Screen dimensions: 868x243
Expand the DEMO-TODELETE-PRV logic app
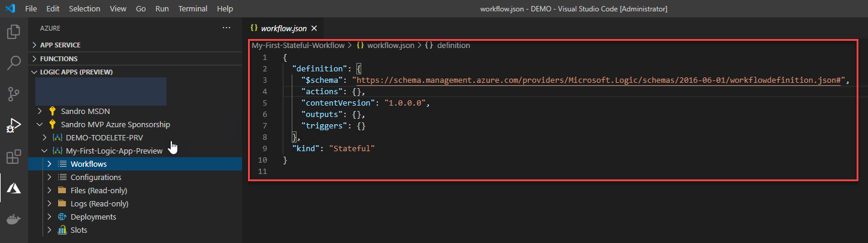(x=104, y=137)
